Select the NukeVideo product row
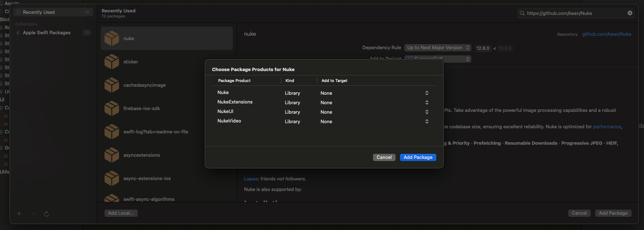The height and width of the screenshot is (230, 644). click(324, 121)
